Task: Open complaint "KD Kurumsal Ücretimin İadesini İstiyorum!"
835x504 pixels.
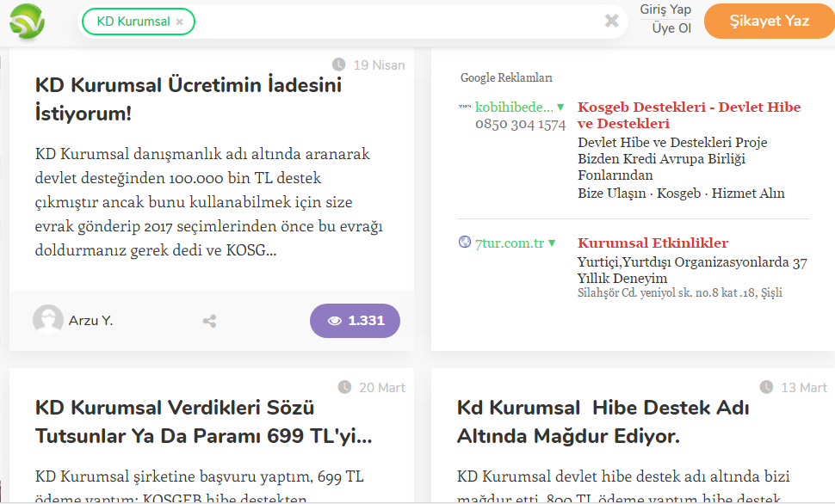Action: pos(189,99)
